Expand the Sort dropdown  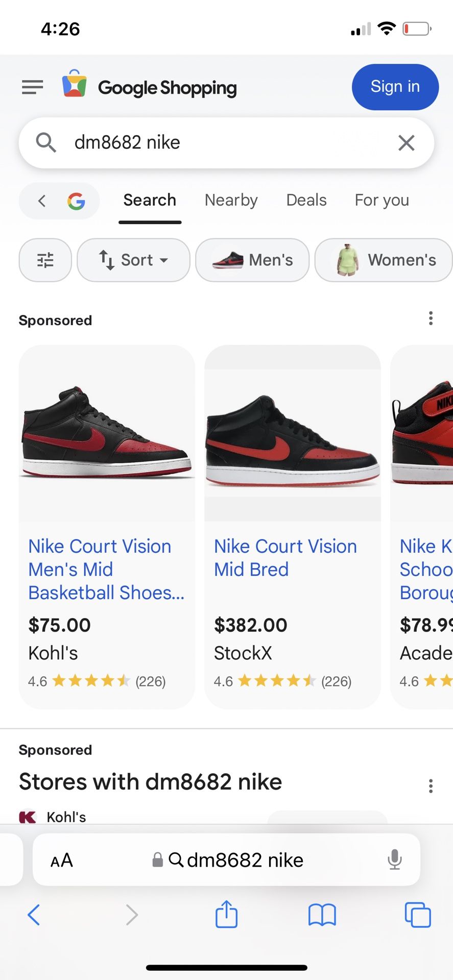point(133,260)
